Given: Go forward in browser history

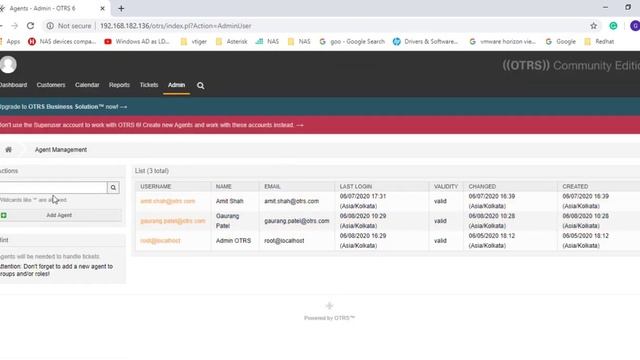Looking at the screenshot, I should (x=15, y=26).
